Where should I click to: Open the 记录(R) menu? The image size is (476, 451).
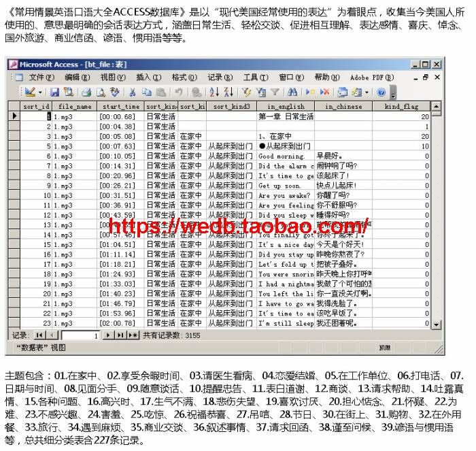pyautogui.click(x=220, y=78)
